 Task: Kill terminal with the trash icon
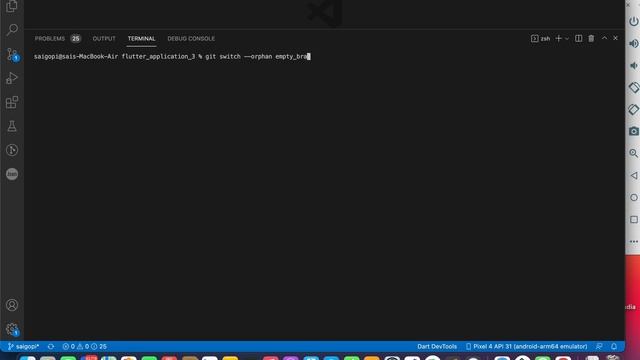[x=591, y=38]
